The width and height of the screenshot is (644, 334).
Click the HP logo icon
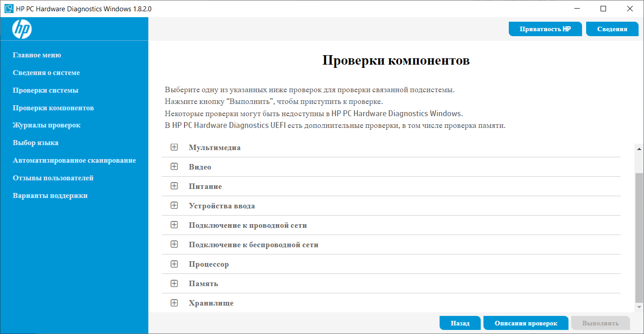pyautogui.click(x=22, y=29)
